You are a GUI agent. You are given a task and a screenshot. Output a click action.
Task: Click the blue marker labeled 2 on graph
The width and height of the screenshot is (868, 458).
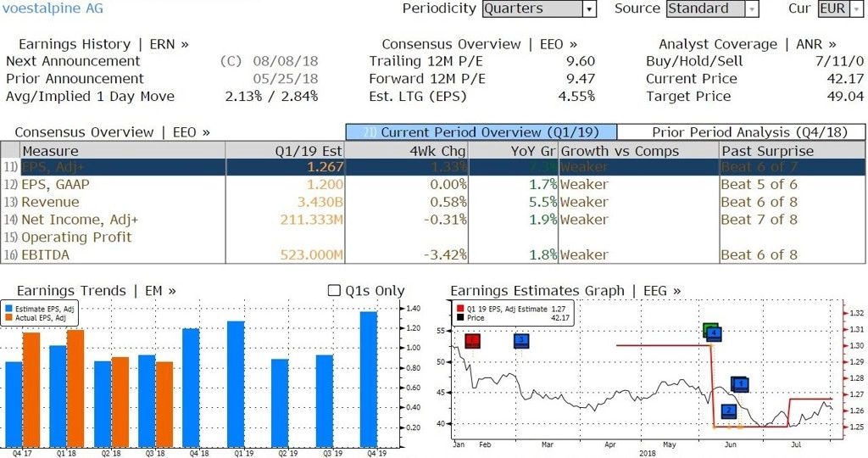[729, 411]
